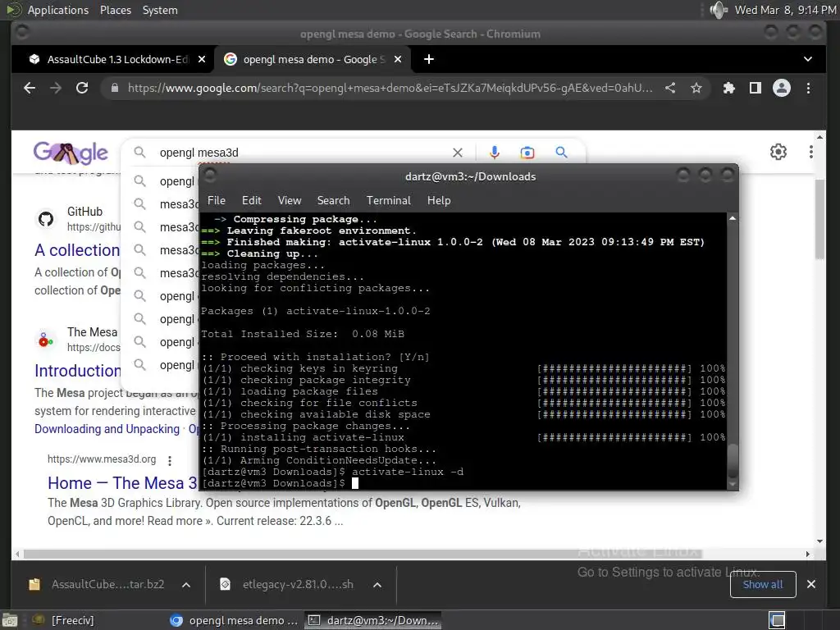840x630 pixels.
Task: Open the terminal Help menu
Action: tap(439, 200)
